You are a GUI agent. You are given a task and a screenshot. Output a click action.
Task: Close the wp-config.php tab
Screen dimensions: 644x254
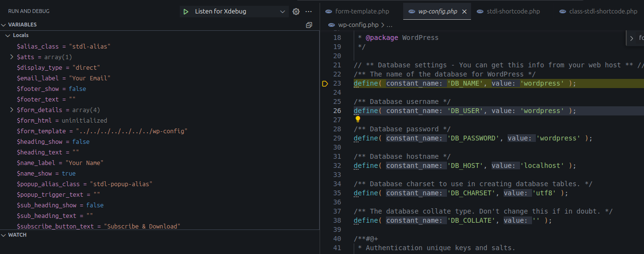[x=464, y=12]
